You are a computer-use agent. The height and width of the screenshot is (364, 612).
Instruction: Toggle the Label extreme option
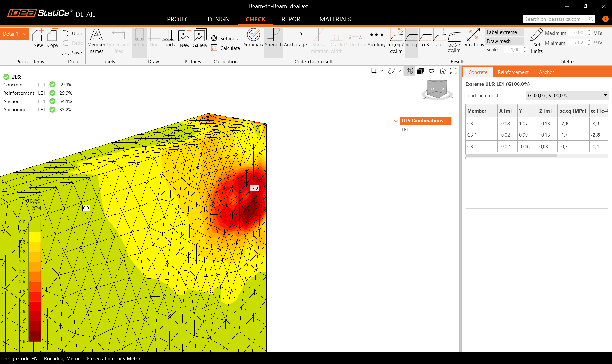504,32
